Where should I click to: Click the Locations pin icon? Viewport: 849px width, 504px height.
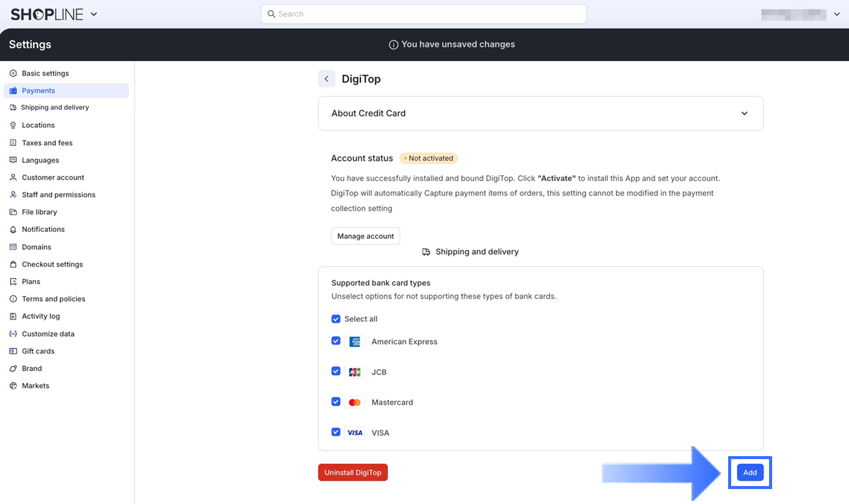click(x=13, y=125)
